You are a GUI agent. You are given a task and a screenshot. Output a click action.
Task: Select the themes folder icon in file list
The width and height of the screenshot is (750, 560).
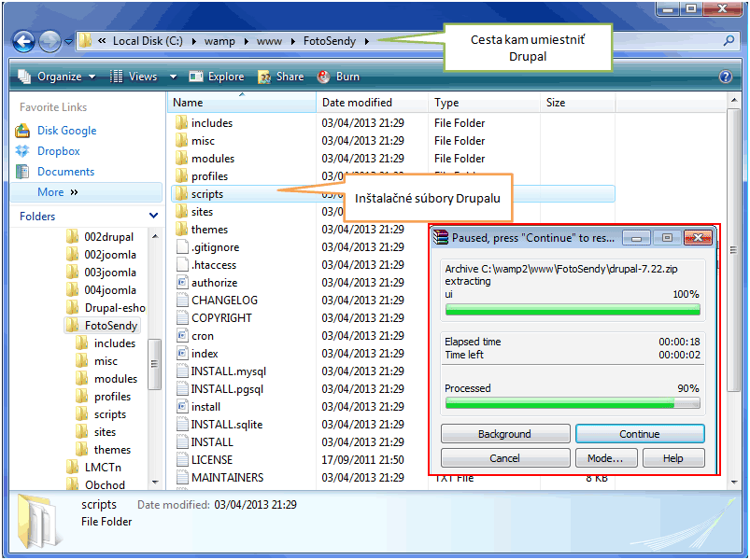[x=181, y=230]
